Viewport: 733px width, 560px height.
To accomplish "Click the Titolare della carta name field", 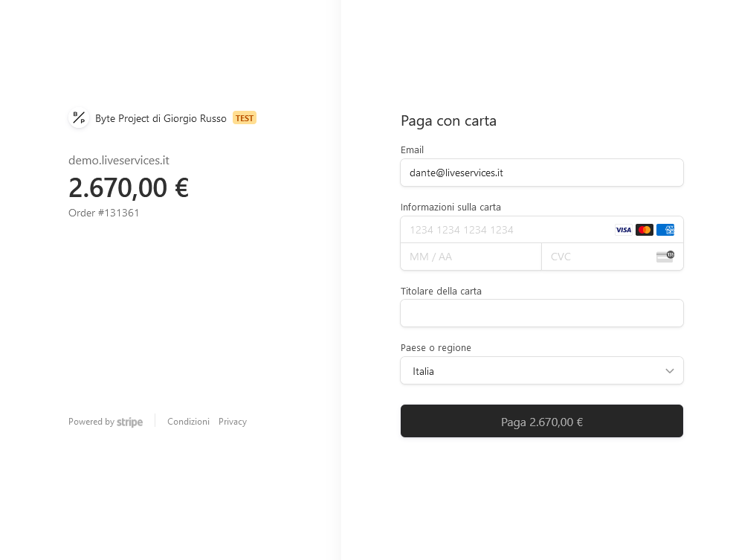I will (542, 313).
